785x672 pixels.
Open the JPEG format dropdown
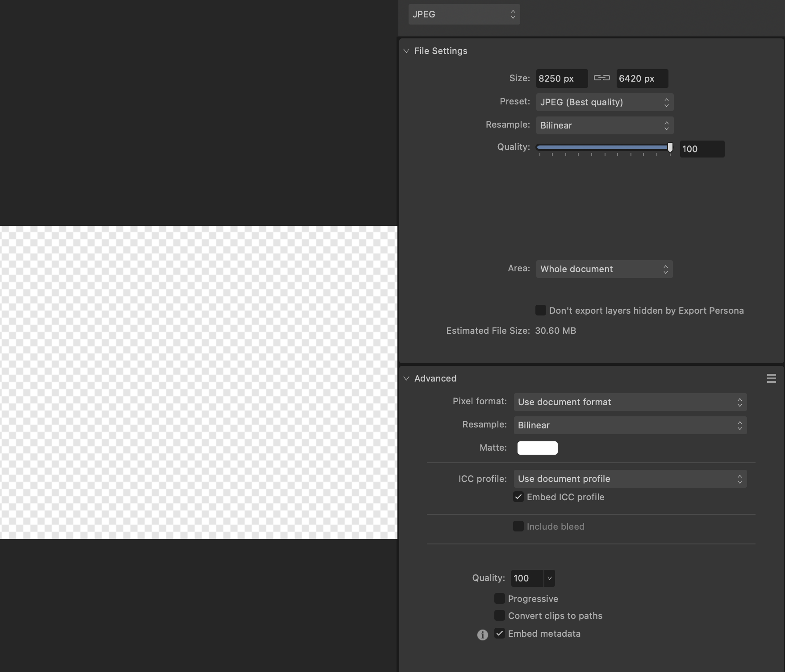[x=464, y=14]
